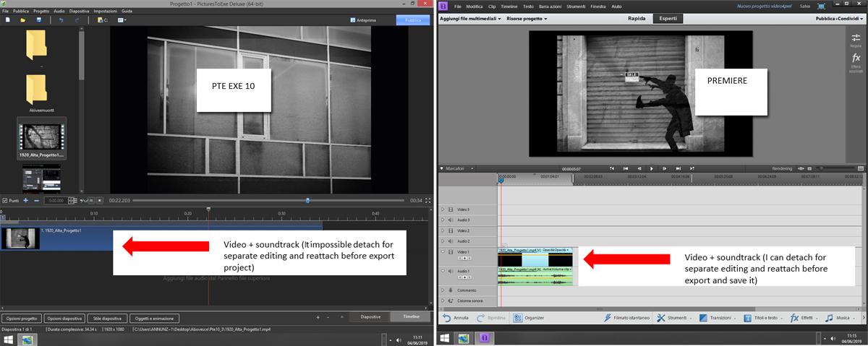
Task: Click Salva in Premiere title bar
Action: [x=805, y=6]
